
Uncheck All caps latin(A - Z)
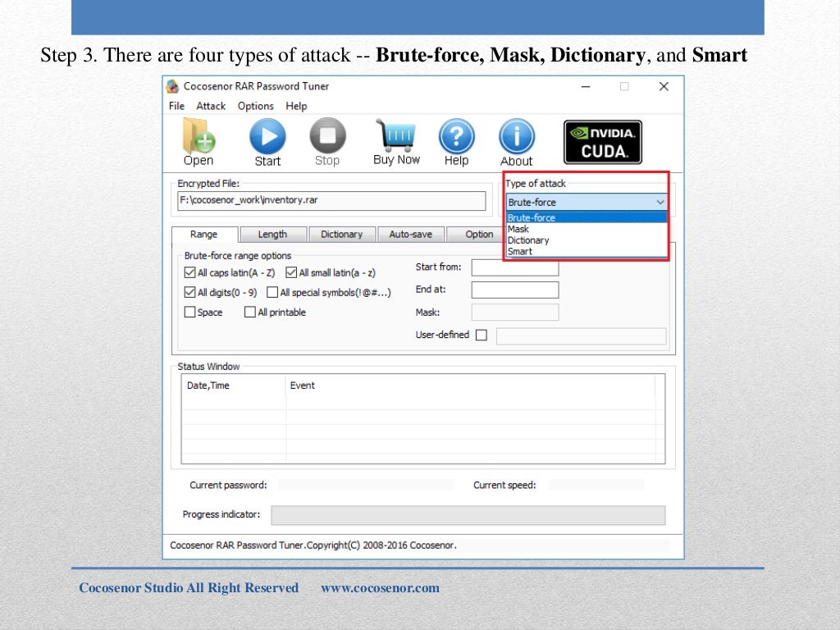pos(189,272)
